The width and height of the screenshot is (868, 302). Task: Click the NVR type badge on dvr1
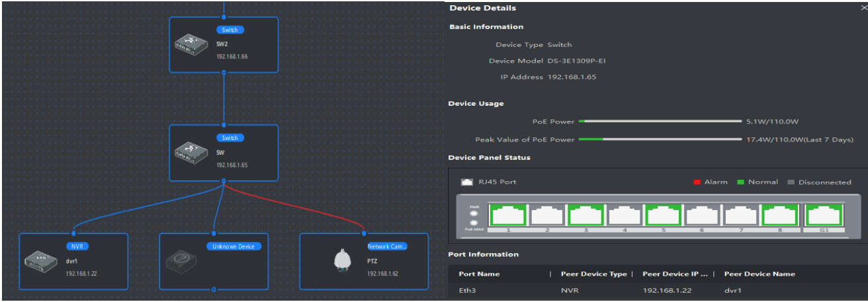click(77, 246)
